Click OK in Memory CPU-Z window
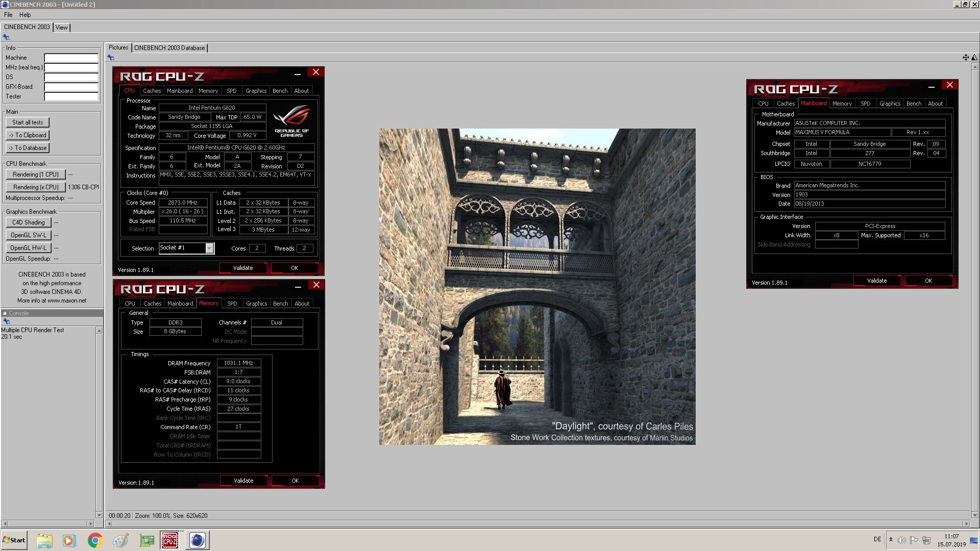 (295, 481)
